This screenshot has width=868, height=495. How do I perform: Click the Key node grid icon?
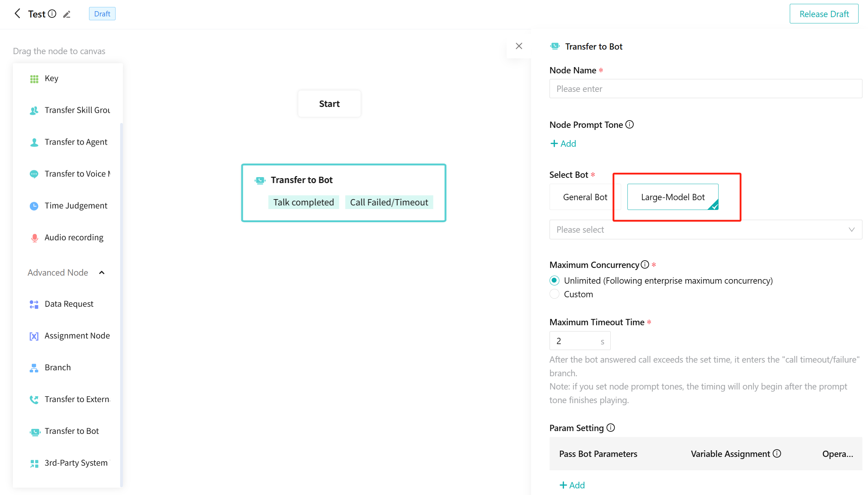(x=34, y=79)
